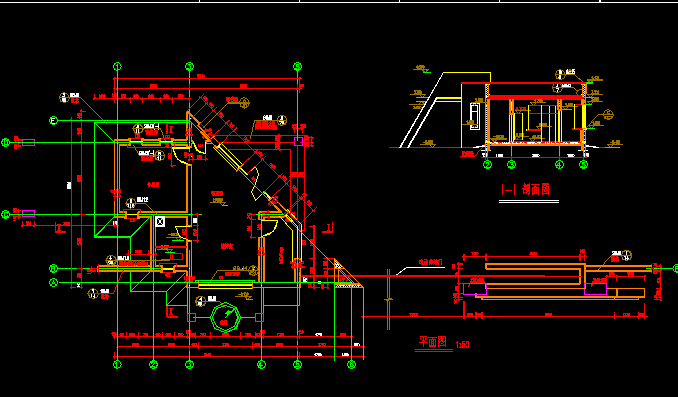The image size is (678, 397).
Task: Select the 1:50 scale label beside 平面图
Action: coord(462,345)
